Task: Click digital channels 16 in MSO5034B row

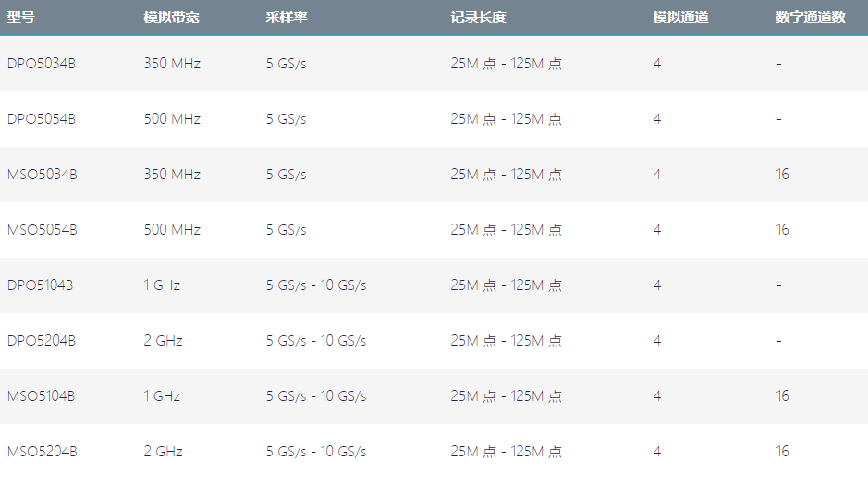Action: [782, 175]
